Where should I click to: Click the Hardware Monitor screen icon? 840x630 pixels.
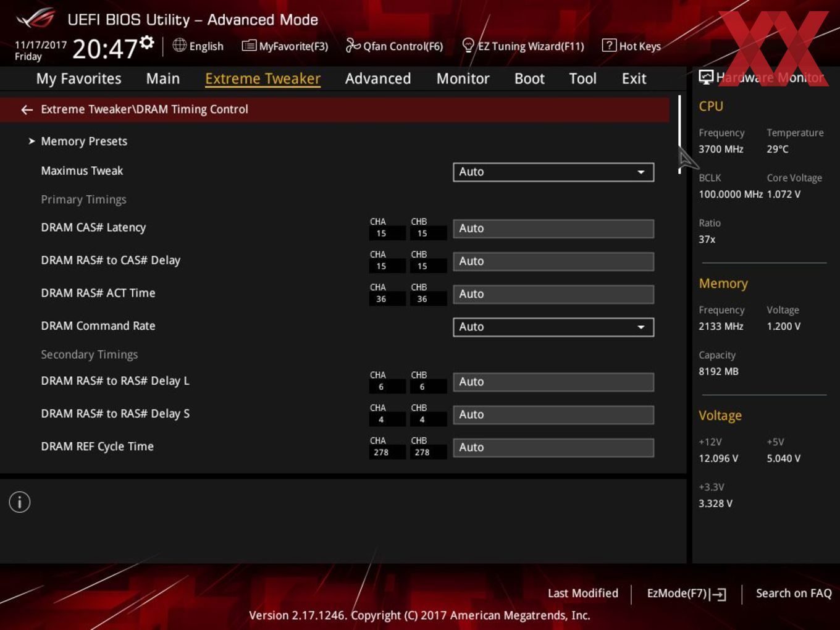click(706, 77)
